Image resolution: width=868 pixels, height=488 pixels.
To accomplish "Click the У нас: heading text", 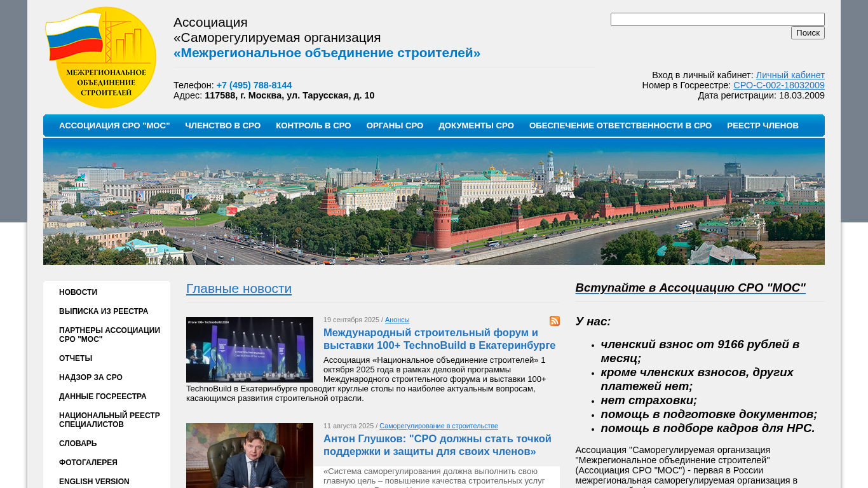I will point(593,322).
